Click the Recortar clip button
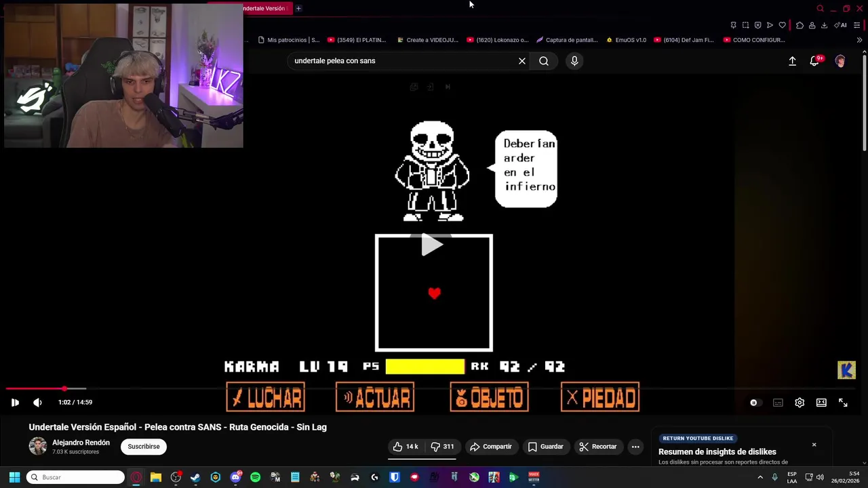Viewport: 868px width, 488px height. (598, 447)
